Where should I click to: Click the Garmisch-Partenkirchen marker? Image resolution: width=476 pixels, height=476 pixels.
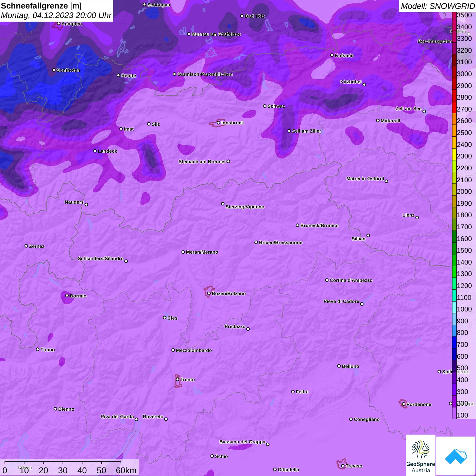click(175, 74)
